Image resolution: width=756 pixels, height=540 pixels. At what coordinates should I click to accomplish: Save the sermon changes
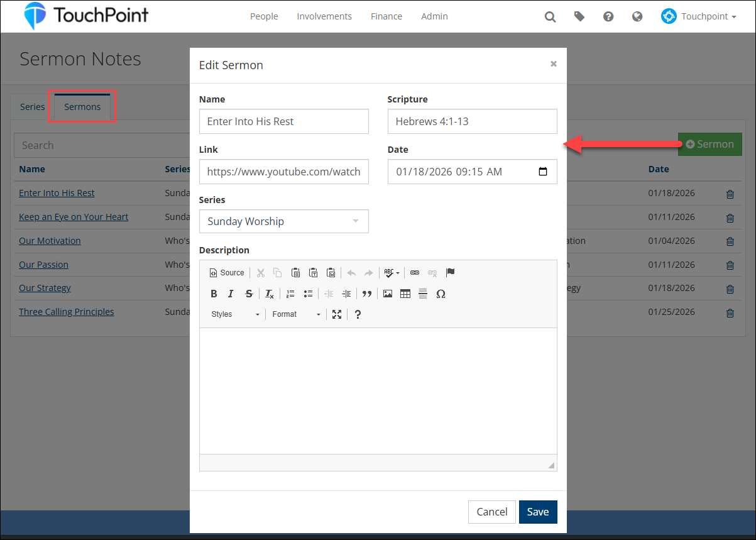[537, 512]
